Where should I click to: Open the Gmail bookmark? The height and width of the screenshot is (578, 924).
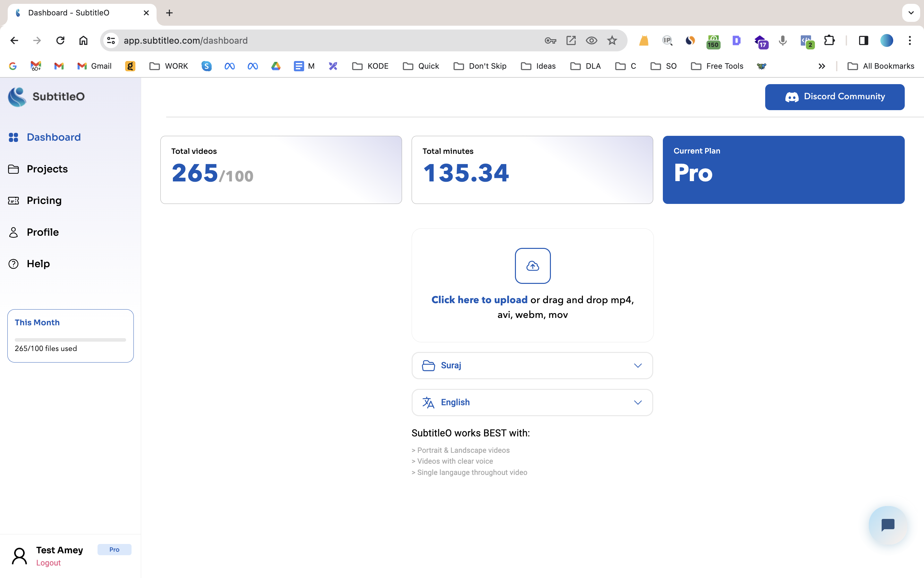click(94, 66)
